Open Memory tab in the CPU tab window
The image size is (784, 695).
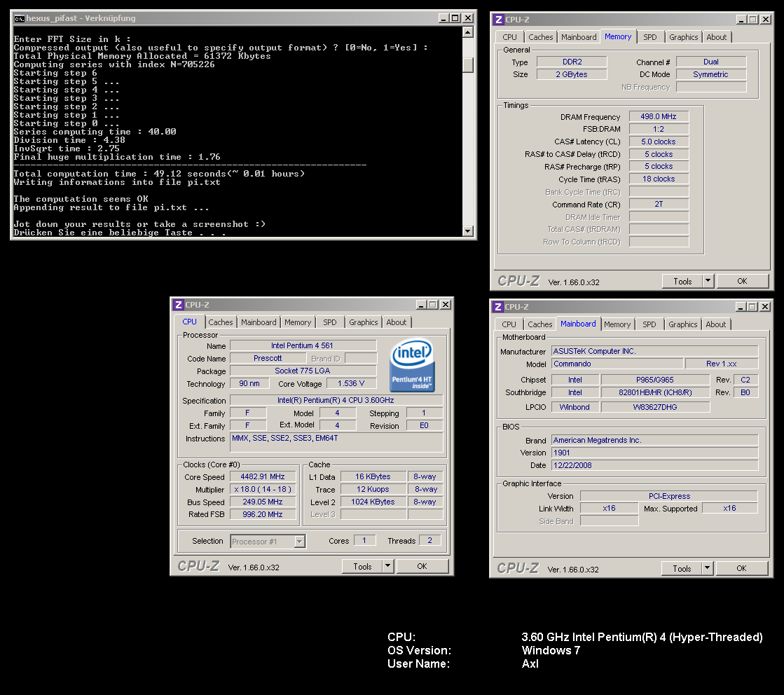click(x=298, y=322)
